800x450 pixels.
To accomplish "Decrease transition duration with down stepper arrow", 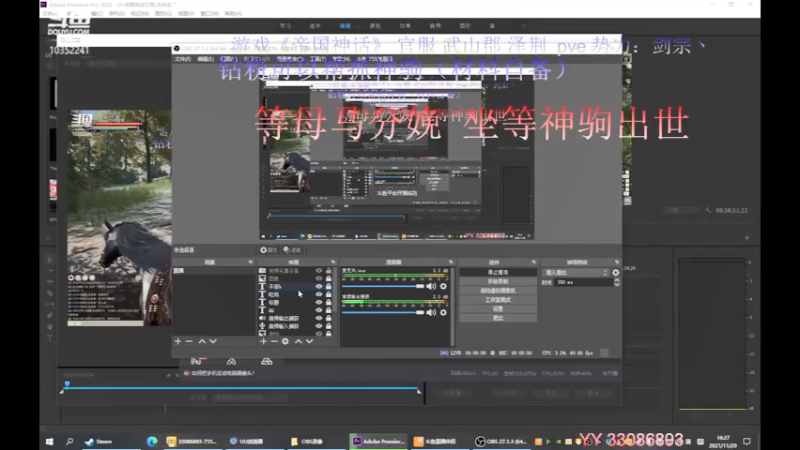I will coord(617,284).
